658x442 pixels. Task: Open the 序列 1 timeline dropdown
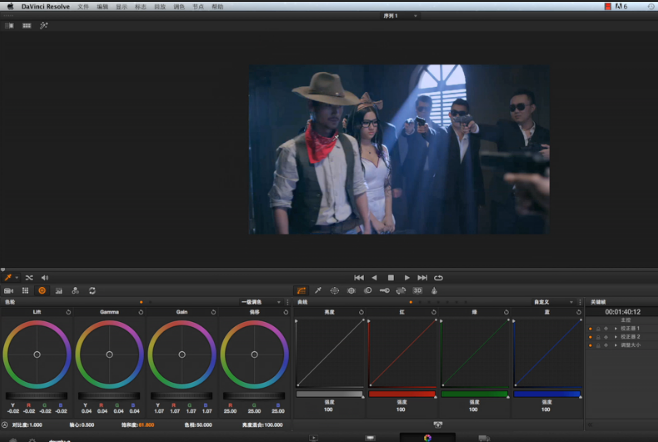(x=400, y=16)
